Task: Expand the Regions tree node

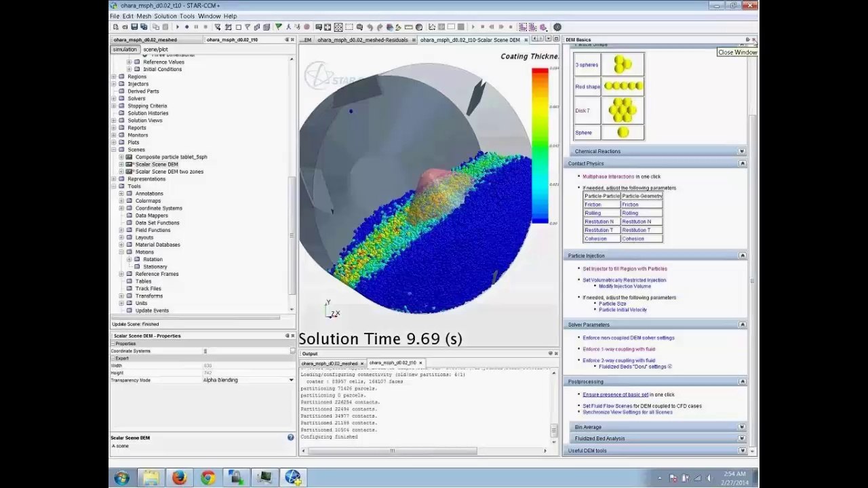Action: (x=114, y=77)
